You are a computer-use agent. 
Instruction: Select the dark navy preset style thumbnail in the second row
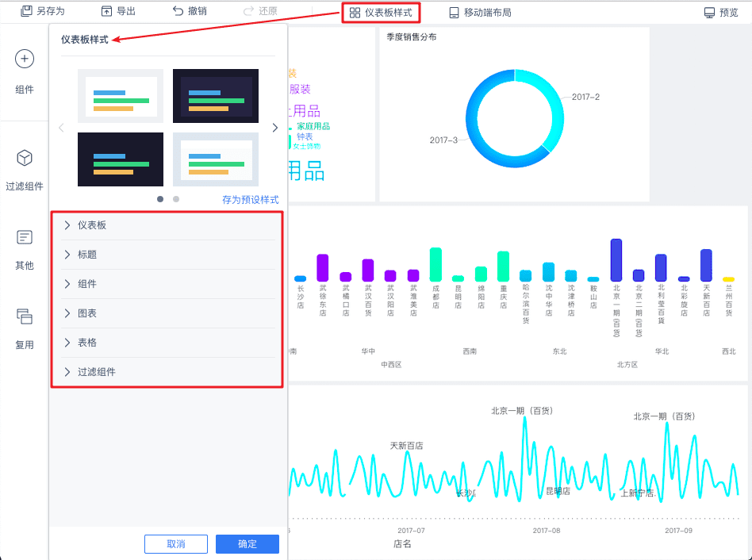[x=121, y=159]
